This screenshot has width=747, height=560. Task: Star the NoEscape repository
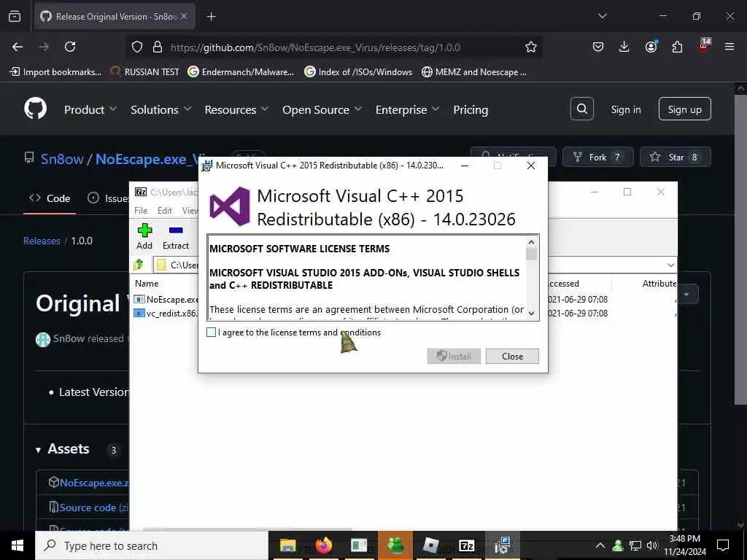(x=675, y=157)
